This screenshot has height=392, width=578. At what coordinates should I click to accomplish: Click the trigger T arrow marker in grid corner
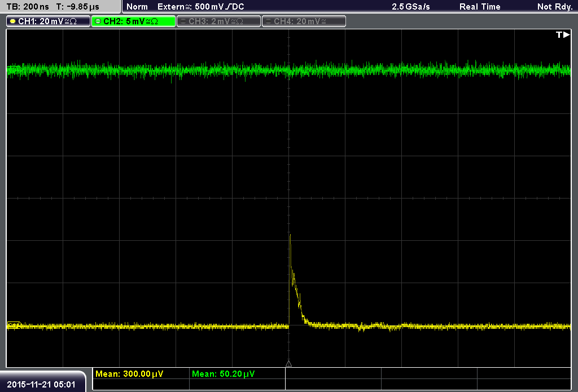coord(563,34)
